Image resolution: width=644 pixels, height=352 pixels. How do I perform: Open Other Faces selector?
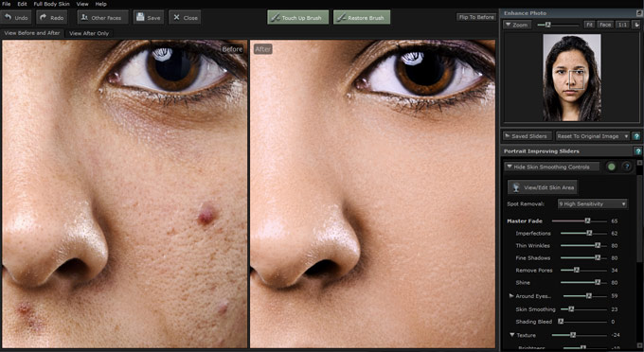102,18
